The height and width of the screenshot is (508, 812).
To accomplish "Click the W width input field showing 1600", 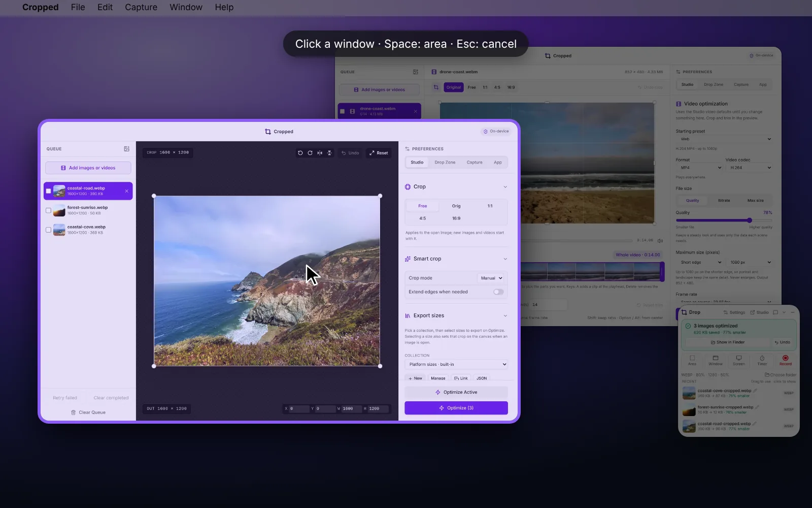I will tap(351, 408).
